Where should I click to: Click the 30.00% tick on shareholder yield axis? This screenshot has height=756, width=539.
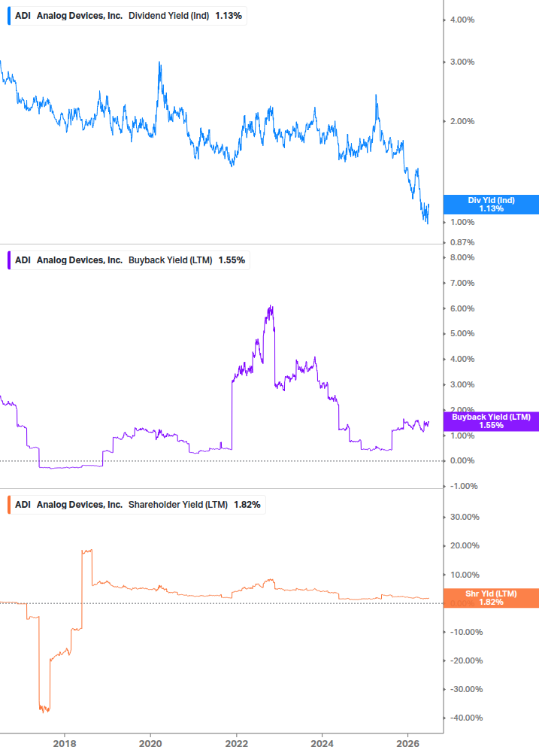click(x=465, y=517)
